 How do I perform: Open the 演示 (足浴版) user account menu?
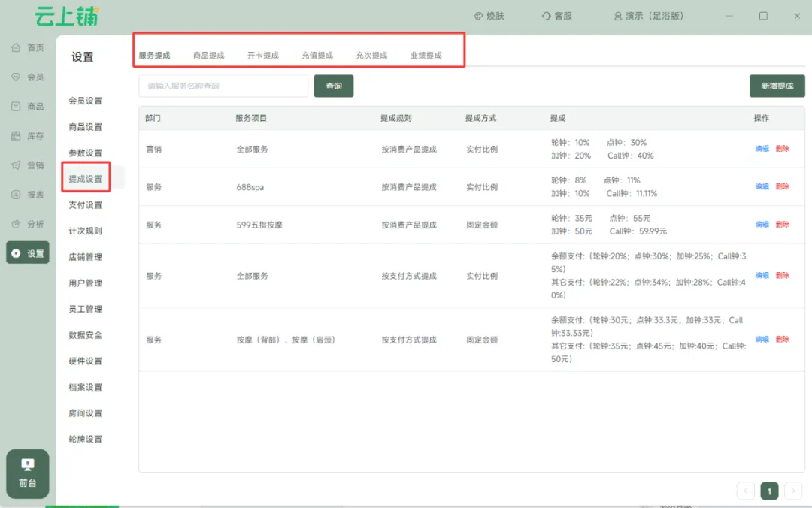click(x=648, y=16)
